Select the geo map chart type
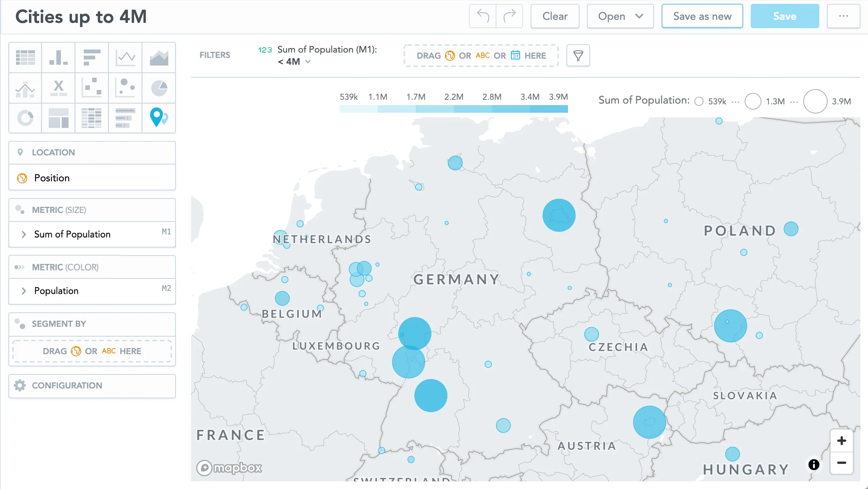Viewport: 868px width, 489px height. [158, 118]
